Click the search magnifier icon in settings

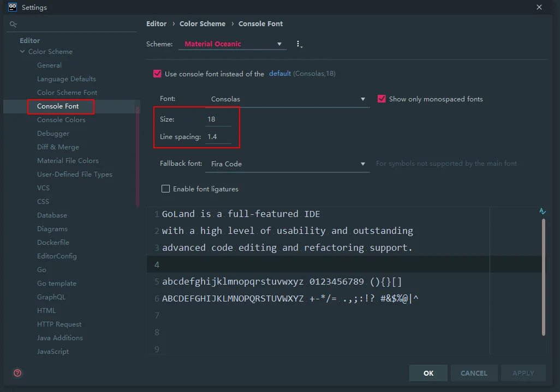click(13, 24)
